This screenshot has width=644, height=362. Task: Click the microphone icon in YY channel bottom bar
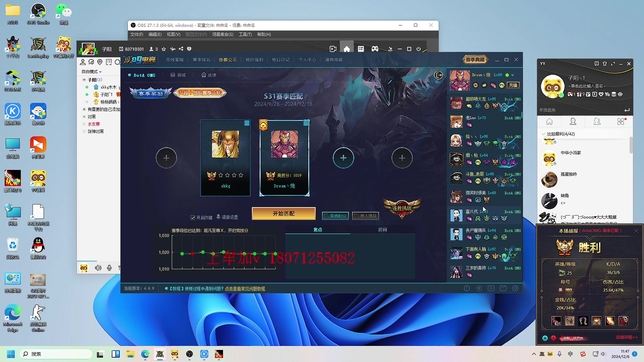(x=109, y=268)
